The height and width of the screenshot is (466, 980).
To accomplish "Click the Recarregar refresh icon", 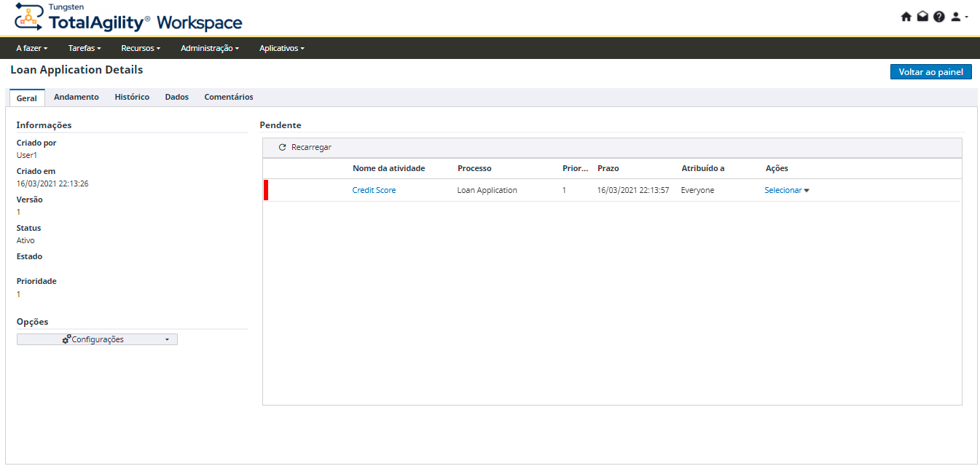I will [283, 148].
